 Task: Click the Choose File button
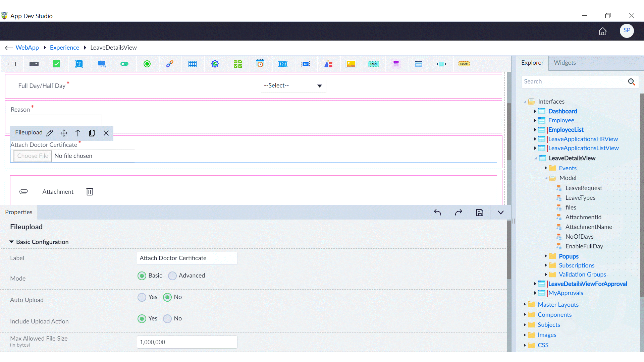coord(33,156)
